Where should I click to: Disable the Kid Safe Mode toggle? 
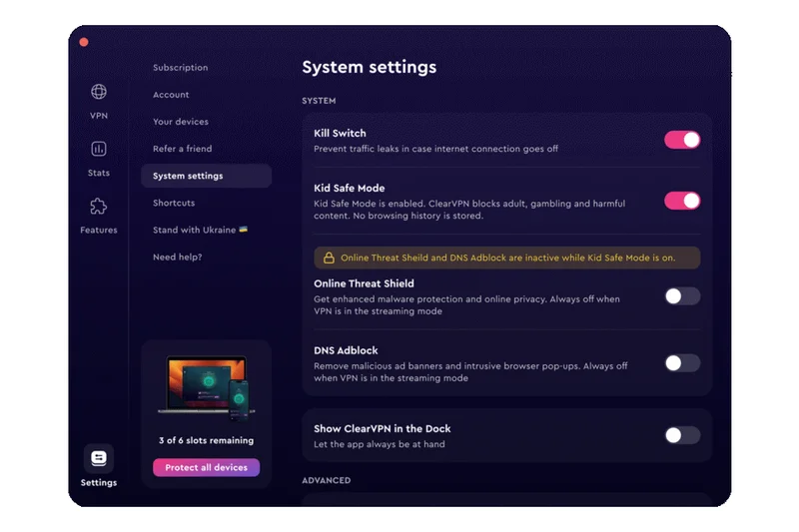coord(682,201)
